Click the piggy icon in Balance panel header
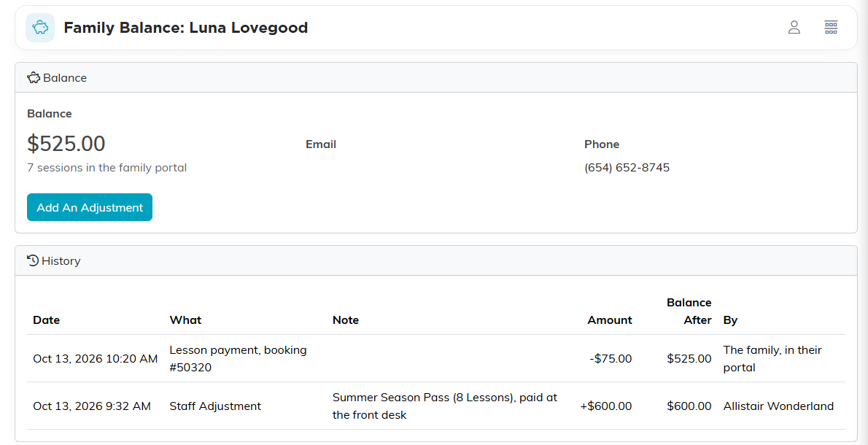Viewport: 868px width, 445px height. pyautogui.click(x=34, y=77)
